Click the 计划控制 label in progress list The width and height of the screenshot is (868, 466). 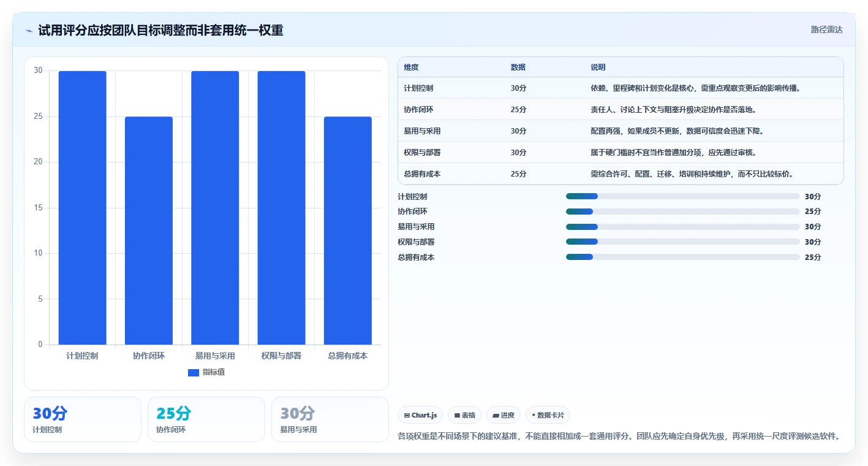[412, 197]
